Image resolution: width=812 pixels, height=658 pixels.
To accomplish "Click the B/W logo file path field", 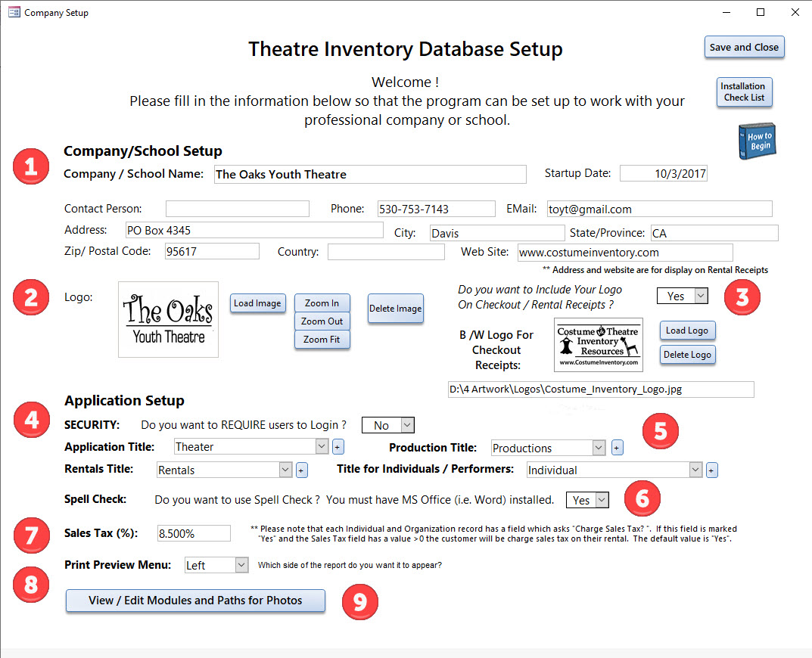I will click(601, 390).
